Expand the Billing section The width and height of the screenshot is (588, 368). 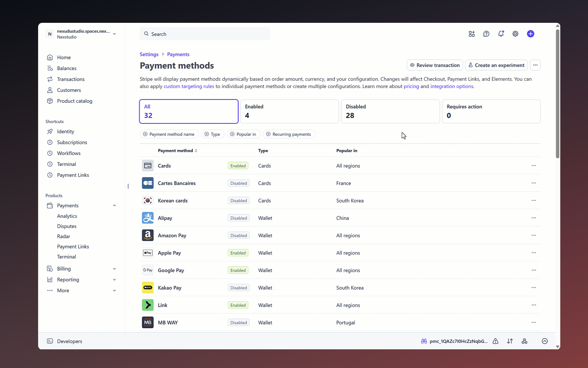(x=114, y=269)
